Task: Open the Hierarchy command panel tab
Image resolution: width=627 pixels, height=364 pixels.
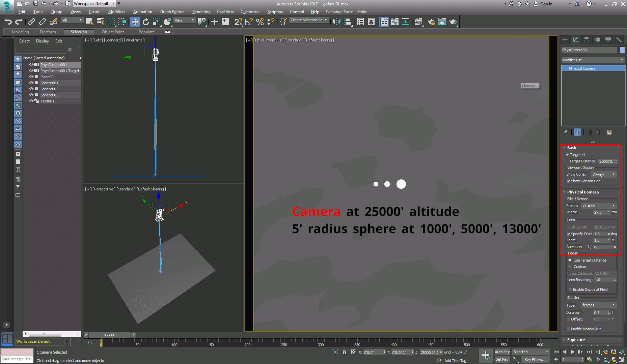Action: [587, 40]
